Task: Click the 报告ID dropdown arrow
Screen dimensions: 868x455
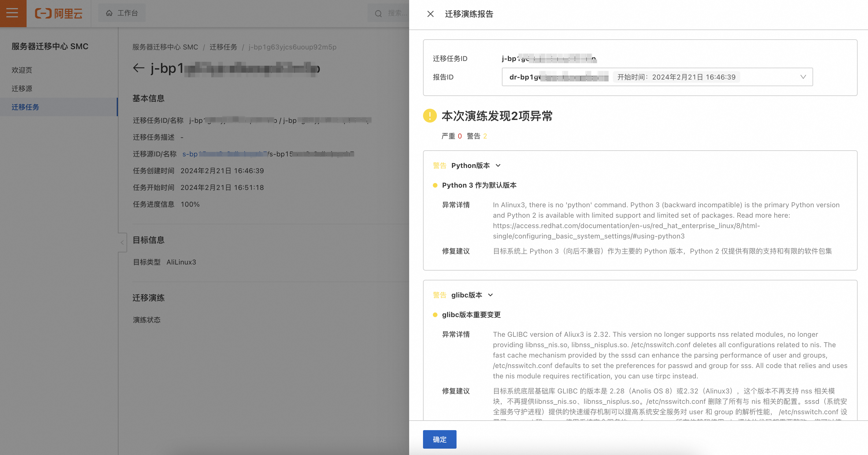Action: 803,77
